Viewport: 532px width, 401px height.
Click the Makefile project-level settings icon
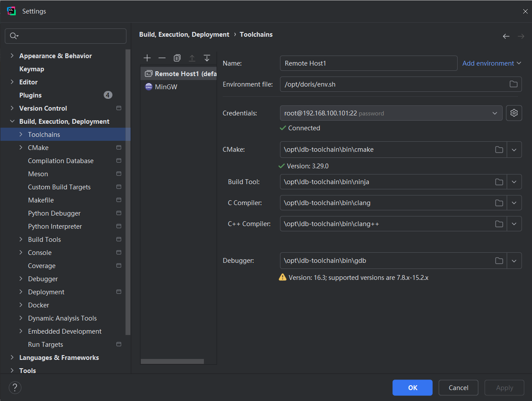point(119,200)
